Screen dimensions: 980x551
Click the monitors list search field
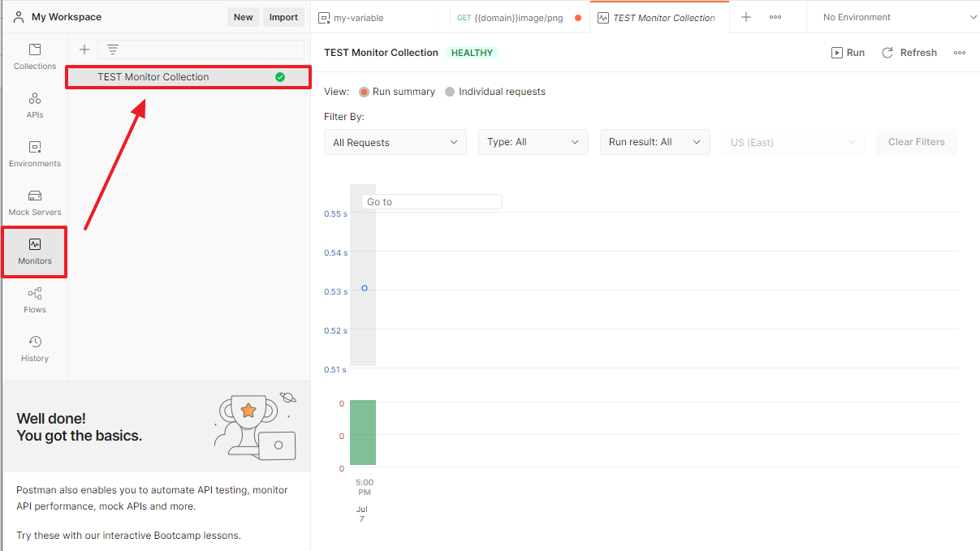tap(201, 50)
